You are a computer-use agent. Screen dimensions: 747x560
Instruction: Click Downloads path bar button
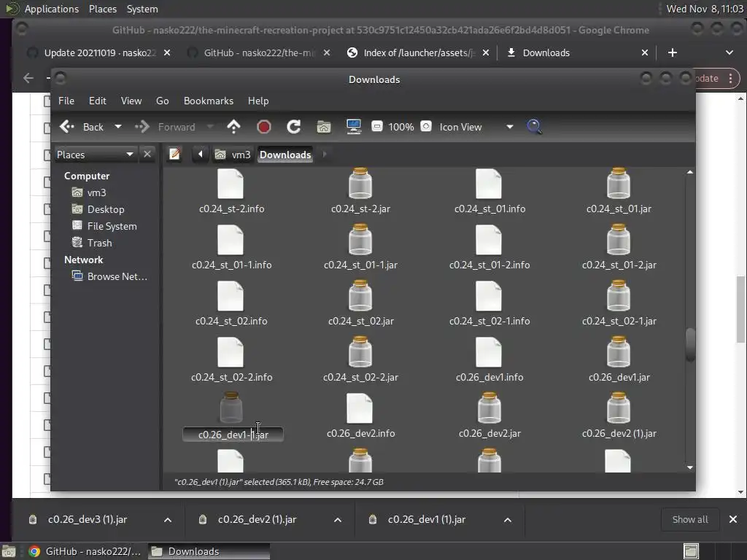click(x=285, y=155)
